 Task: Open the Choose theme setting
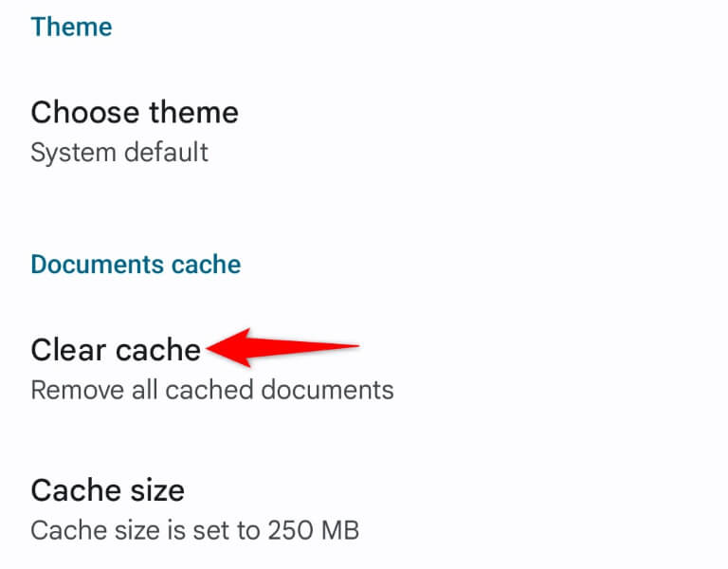135,131
